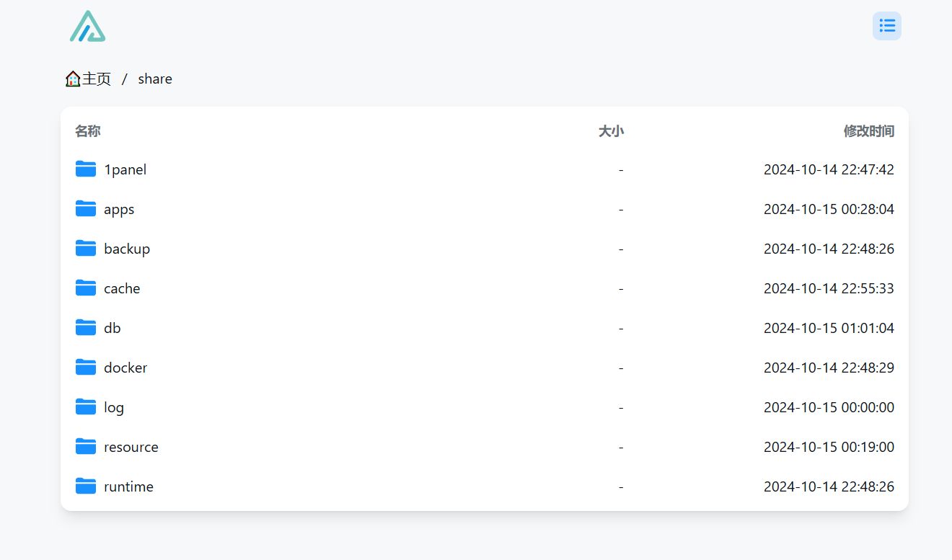Screen dimensions: 952x560
Task: Open the runtime folder name
Action: [x=128, y=486]
